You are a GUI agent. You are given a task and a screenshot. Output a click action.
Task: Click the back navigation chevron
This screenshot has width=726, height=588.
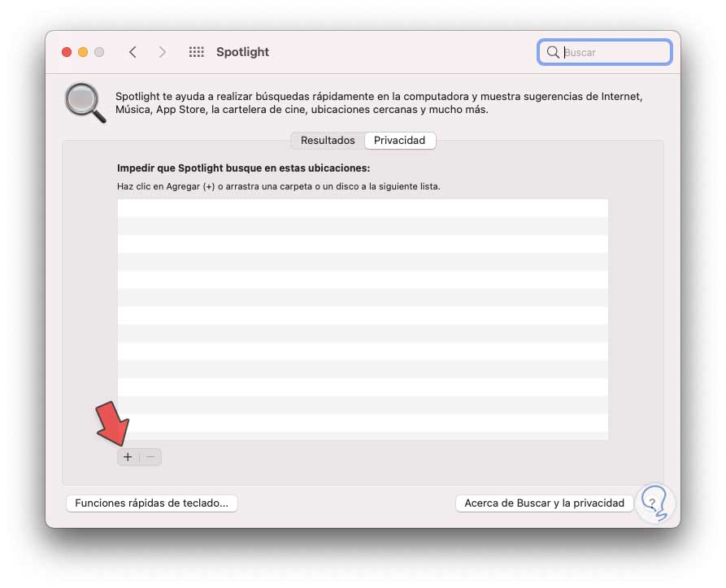(133, 52)
